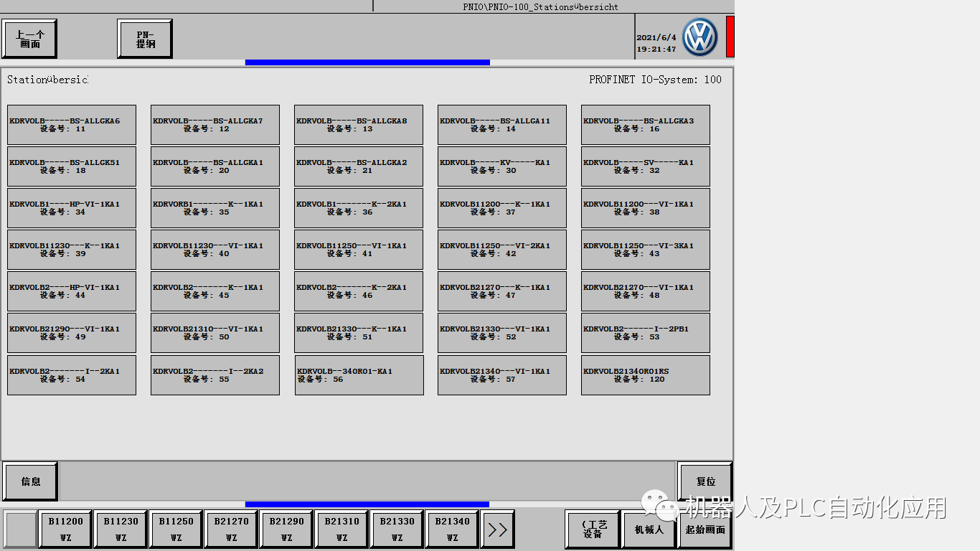The height and width of the screenshot is (551, 980).
Task: Click the date and time display
Action: [656, 43]
